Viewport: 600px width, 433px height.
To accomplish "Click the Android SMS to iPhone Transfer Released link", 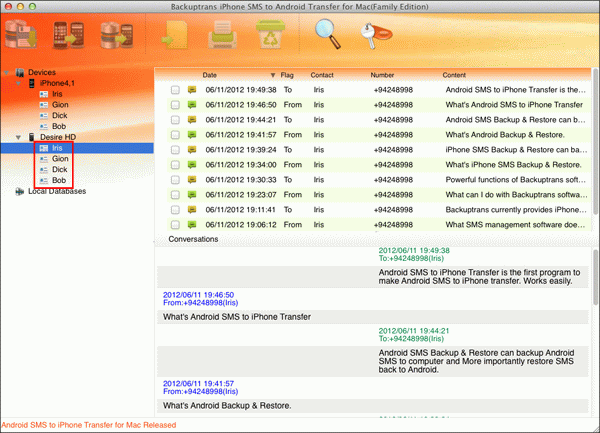I will pyautogui.click(x=89, y=425).
